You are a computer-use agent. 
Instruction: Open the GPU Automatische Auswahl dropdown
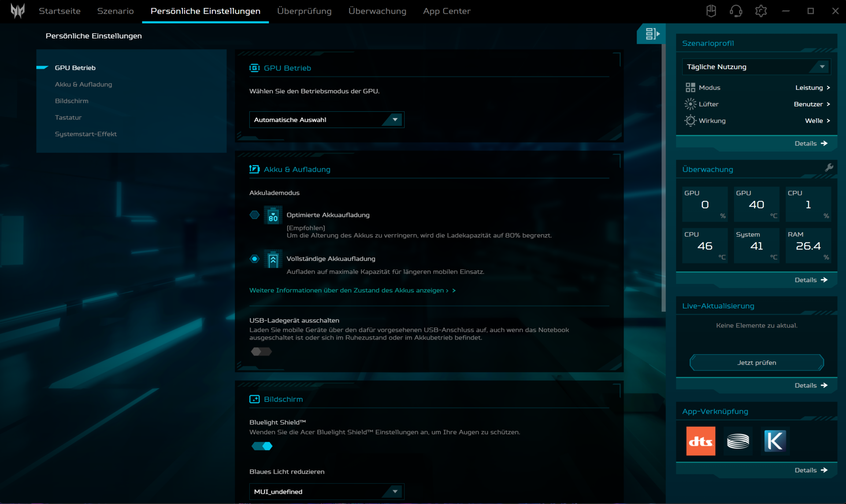coord(327,120)
